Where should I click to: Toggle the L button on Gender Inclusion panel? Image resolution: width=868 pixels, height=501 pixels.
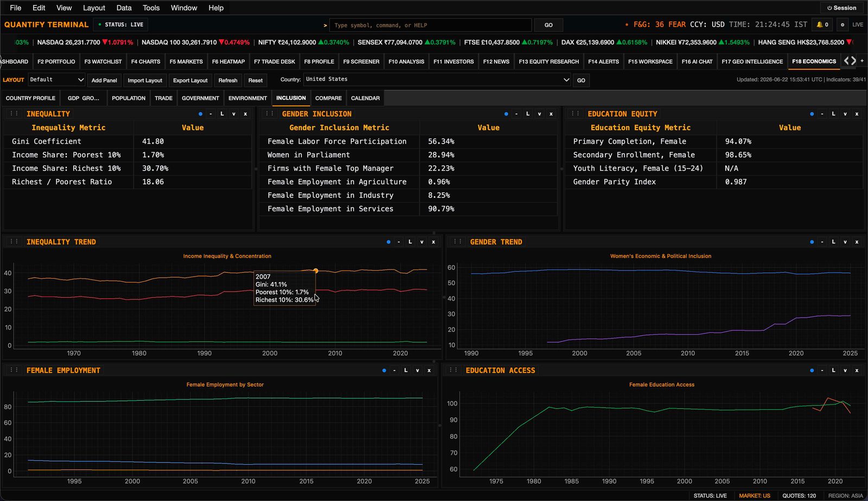point(528,114)
